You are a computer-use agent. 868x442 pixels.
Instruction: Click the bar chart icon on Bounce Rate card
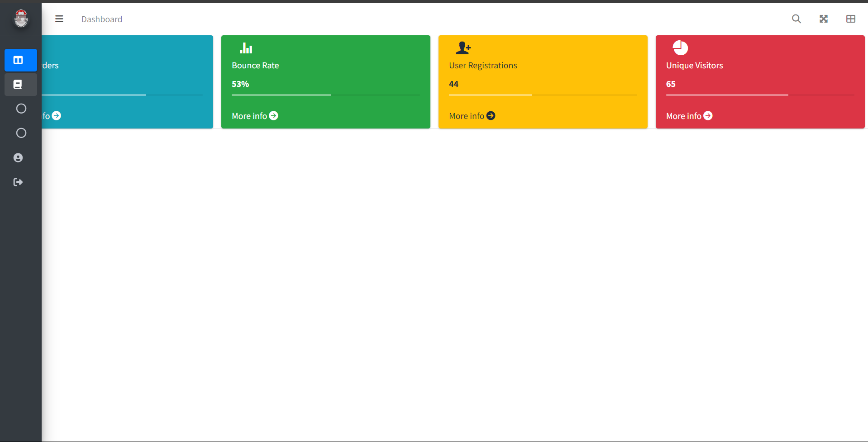point(246,48)
